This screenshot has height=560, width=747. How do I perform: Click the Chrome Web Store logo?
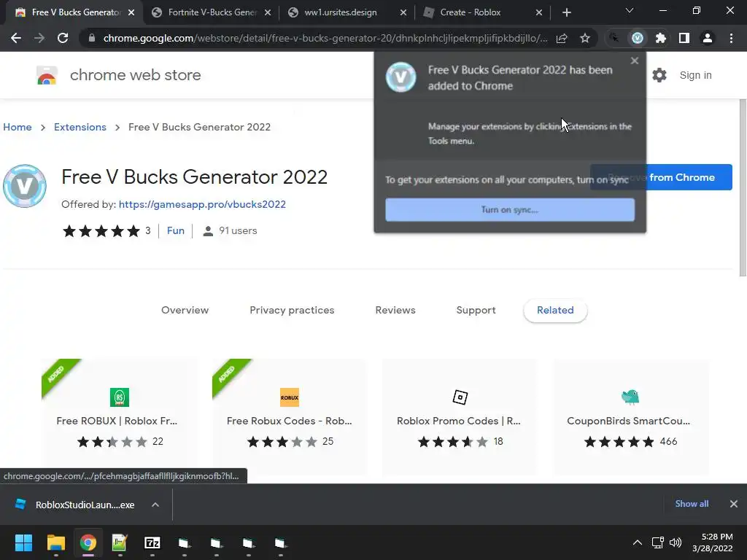pos(47,75)
